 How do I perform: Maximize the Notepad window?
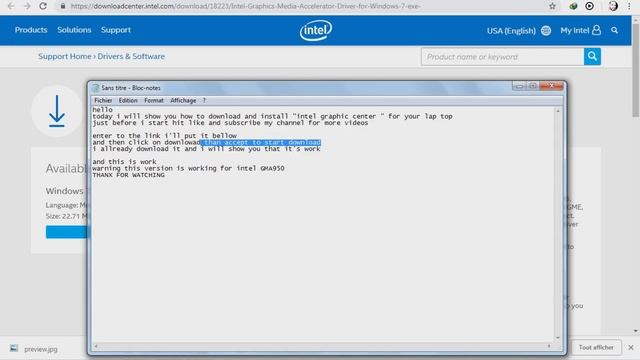click(533, 86)
